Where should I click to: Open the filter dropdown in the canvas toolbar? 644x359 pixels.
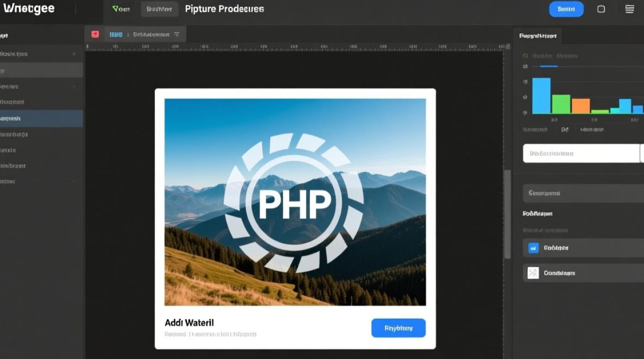pos(176,34)
